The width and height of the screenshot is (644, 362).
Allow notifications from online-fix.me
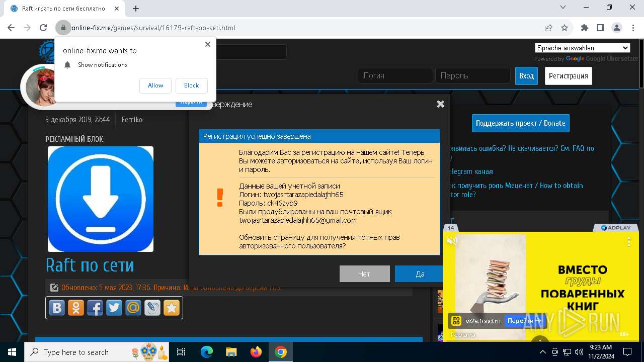tap(155, 85)
